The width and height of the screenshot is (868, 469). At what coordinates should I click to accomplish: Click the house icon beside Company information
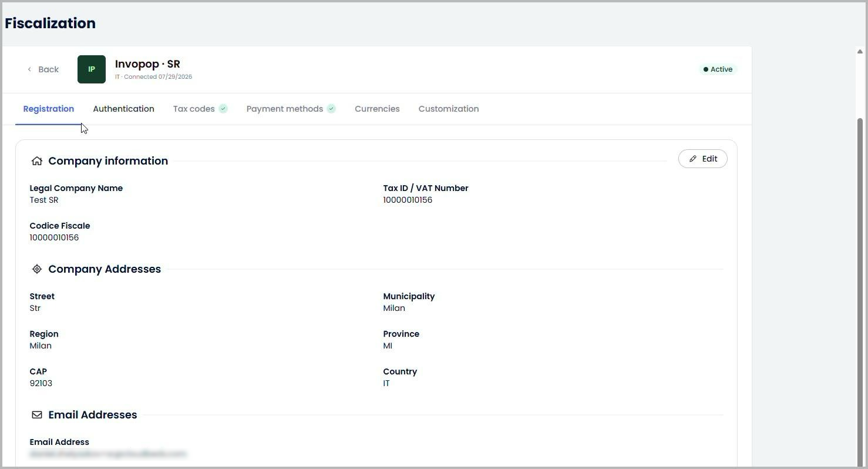coord(37,161)
